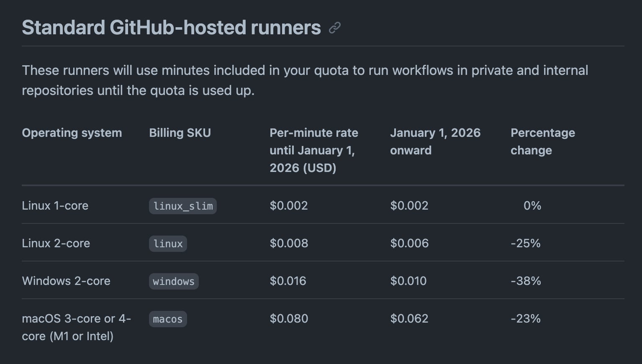Image resolution: width=642 pixels, height=364 pixels.
Task: Select the windows billing SKU code
Action: coord(174,281)
